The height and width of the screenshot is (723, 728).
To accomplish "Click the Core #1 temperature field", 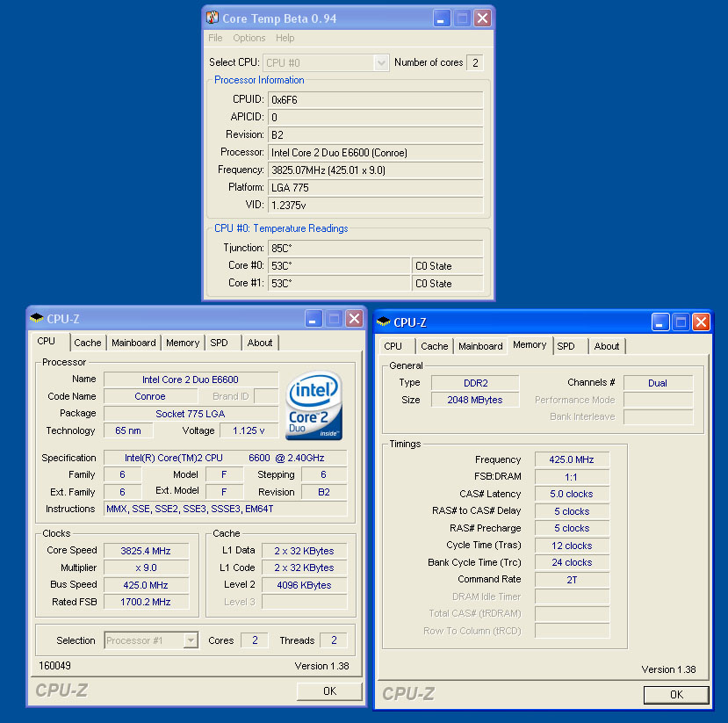I will [x=339, y=283].
